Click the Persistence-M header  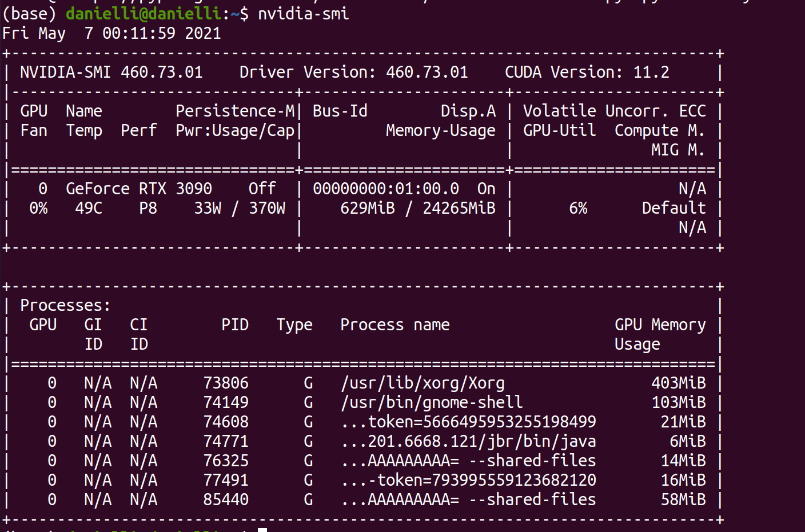(x=235, y=111)
